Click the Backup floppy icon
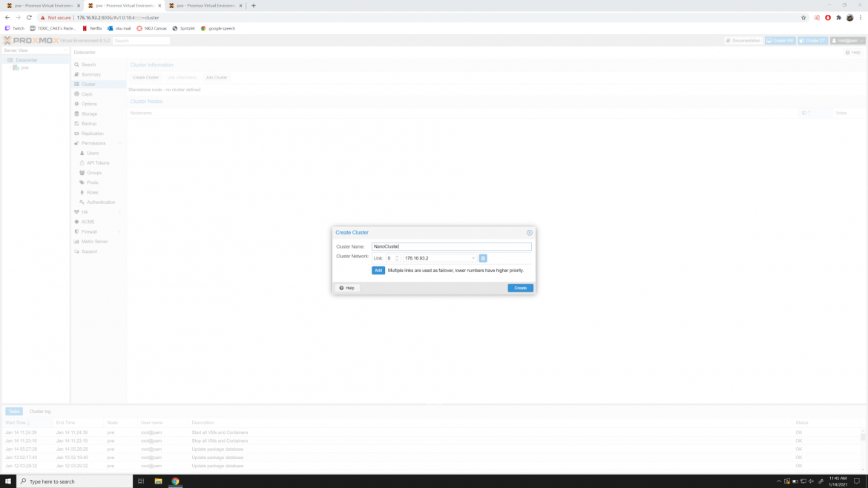This screenshot has width=868, height=488. (x=77, y=123)
